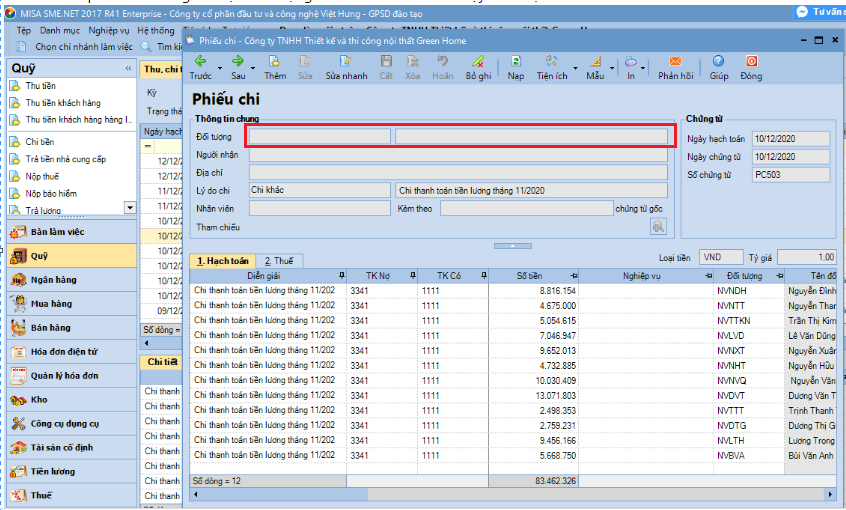Select Ngân hàng module in sidebar
The image size is (846, 510).
[54, 280]
